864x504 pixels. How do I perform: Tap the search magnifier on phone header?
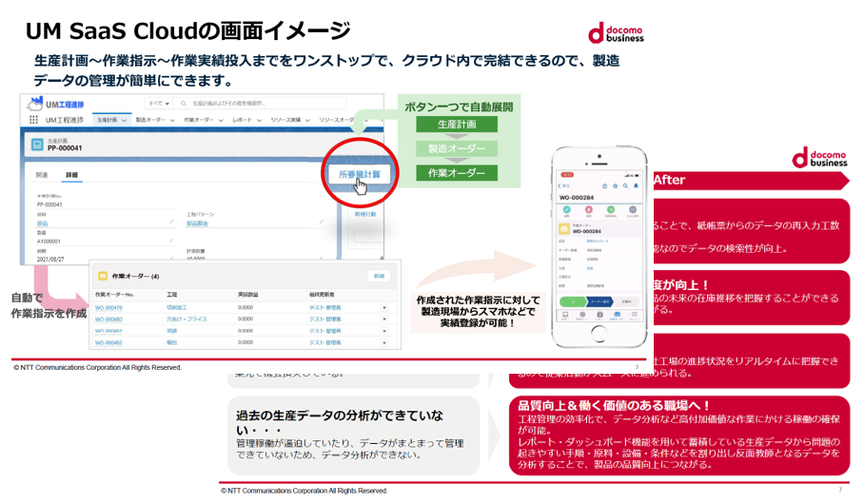coord(625,186)
